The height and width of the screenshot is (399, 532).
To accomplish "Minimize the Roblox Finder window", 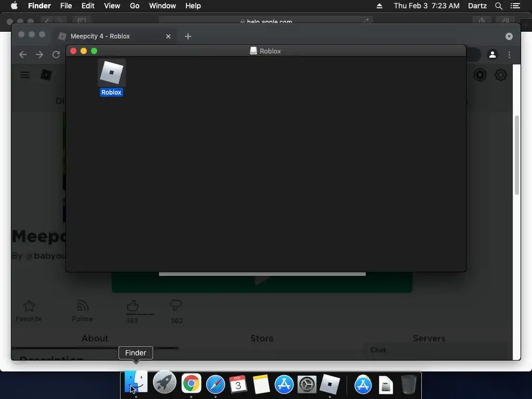I will pos(84,51).
